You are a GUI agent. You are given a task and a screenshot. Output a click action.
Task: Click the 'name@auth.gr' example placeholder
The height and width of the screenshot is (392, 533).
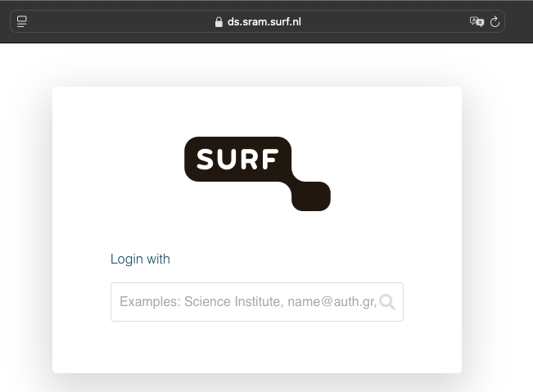[x=332, y=302]
